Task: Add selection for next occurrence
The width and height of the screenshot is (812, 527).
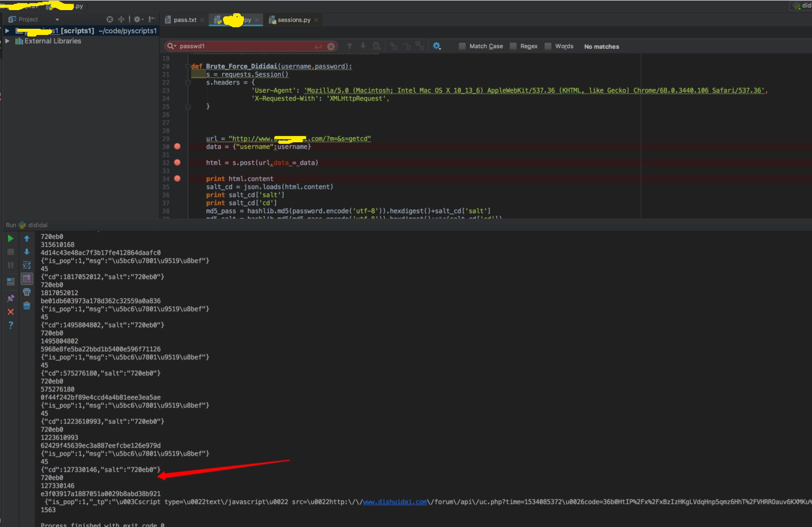Action: point(394,46)
